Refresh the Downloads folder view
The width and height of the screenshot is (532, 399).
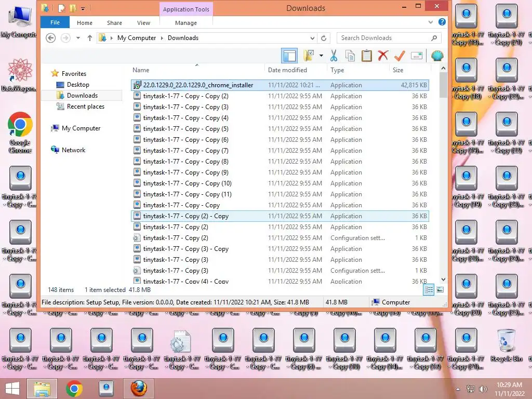(324, 38)
